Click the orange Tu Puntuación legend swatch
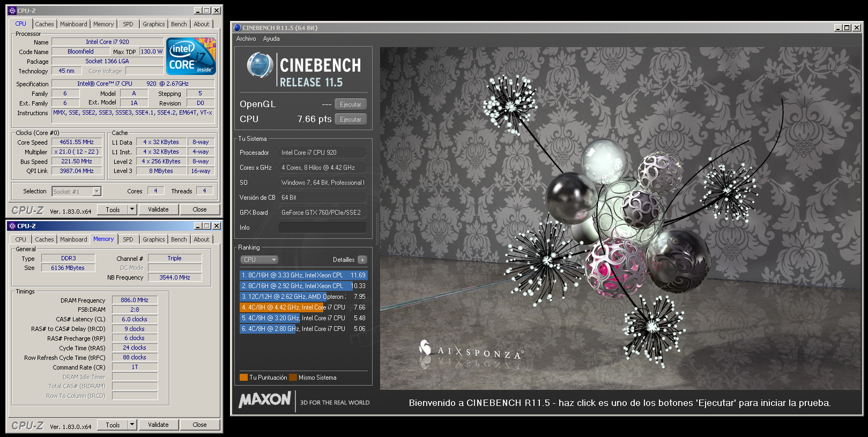Image resolution: width=868 pixels, height=437 pixels. point(243,378)
